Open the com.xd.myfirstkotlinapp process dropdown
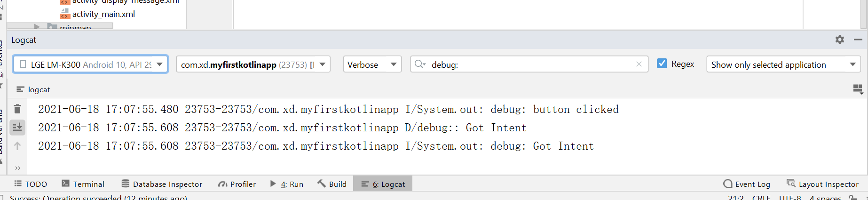The image size is (868, 200). coord(253,64)
